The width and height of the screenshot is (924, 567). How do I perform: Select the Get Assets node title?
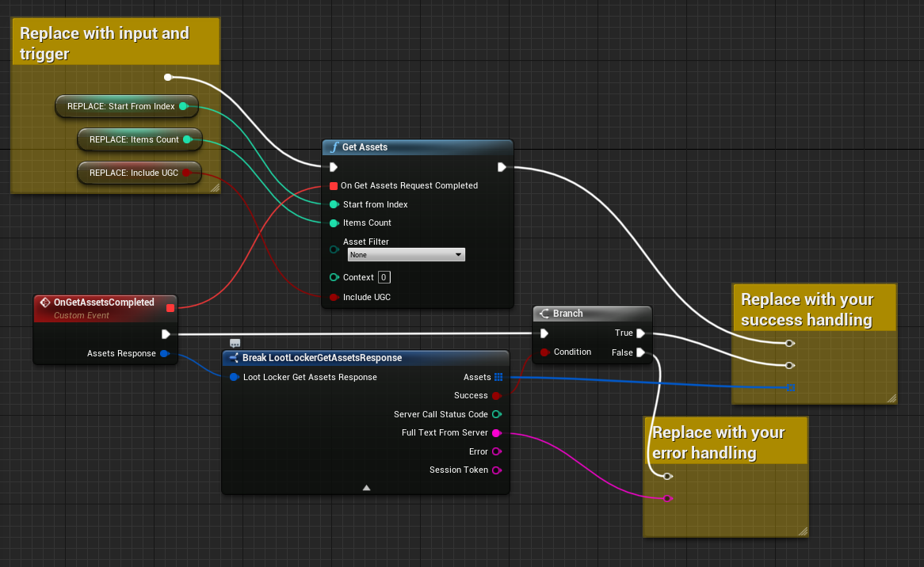click(365, 147)
